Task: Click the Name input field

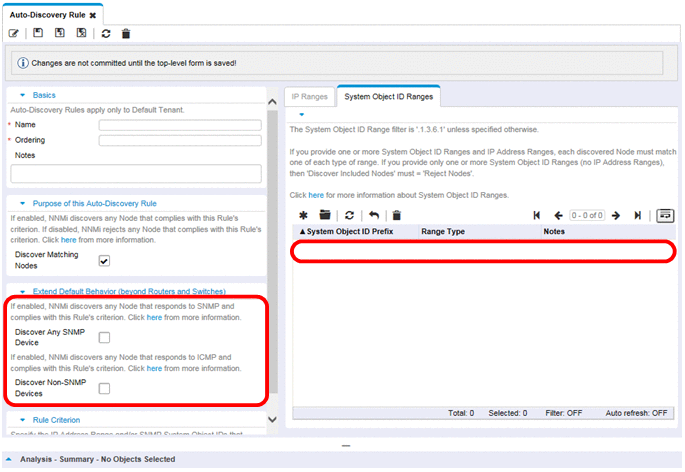Action: (x=180, y=125)
